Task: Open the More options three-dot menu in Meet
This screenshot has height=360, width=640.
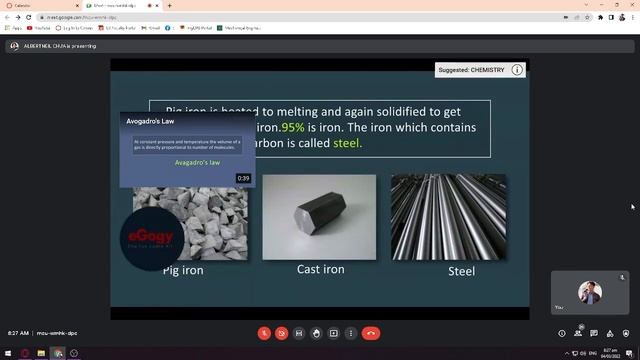Action: [x=351, y=333]
